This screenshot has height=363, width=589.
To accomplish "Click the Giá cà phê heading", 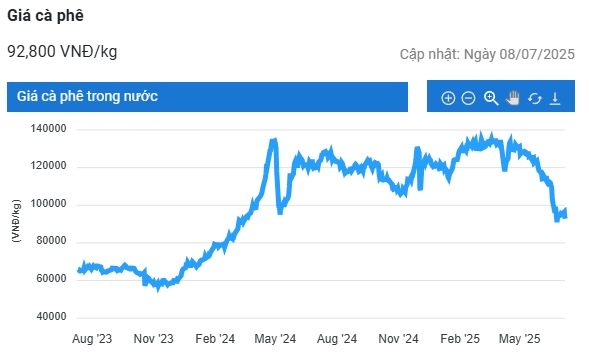I will point(45,16).
